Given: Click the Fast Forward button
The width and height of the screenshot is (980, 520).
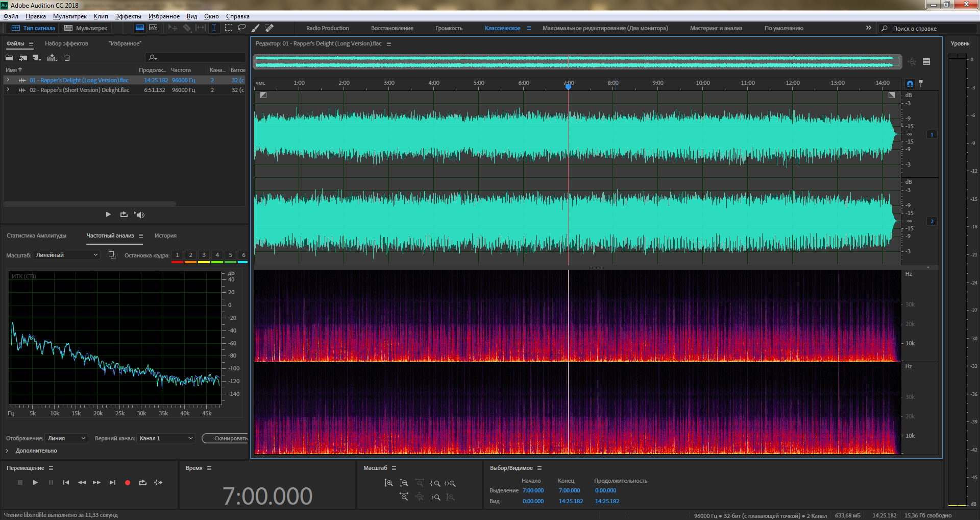Looking at the screenshot, I should coord(96,482).
